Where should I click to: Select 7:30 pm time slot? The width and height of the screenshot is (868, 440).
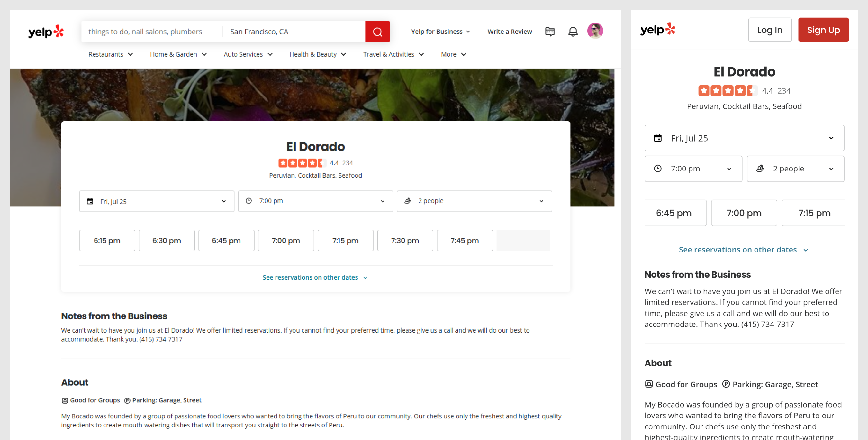[405, 241]
